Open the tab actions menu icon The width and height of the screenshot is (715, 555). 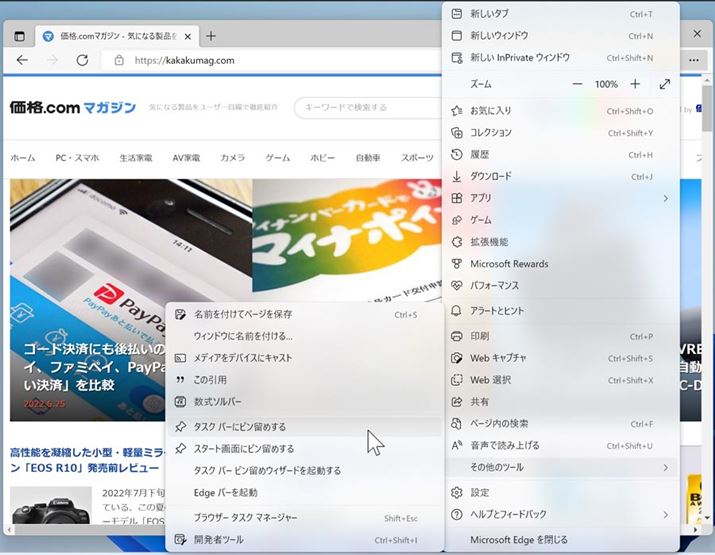19,36
